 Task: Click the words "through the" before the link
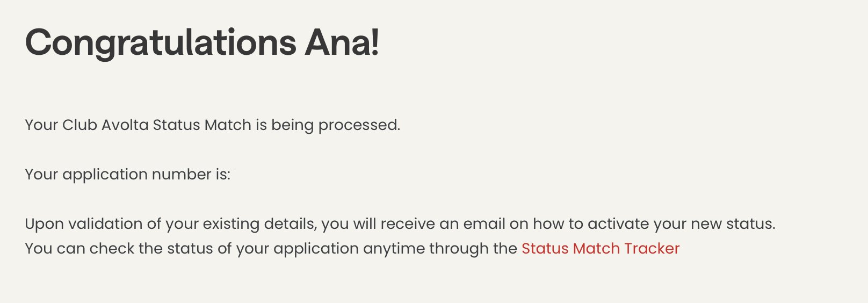[473, 249]
